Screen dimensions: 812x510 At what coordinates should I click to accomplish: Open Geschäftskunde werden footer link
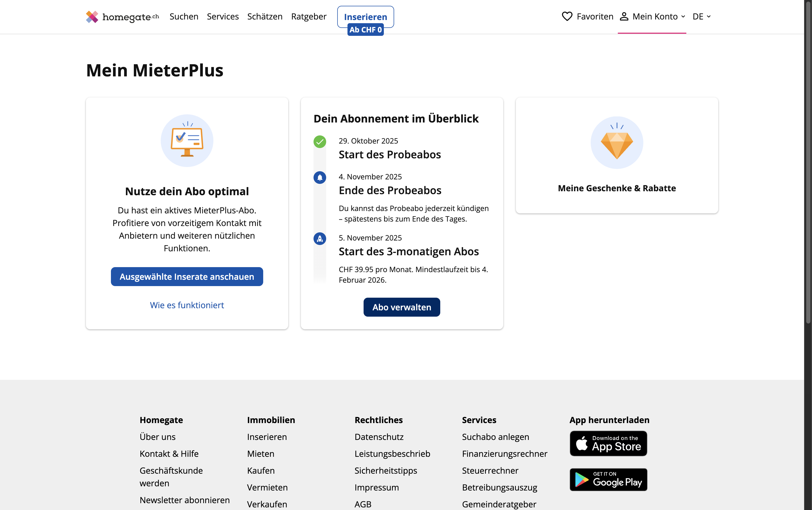[171, 477]
